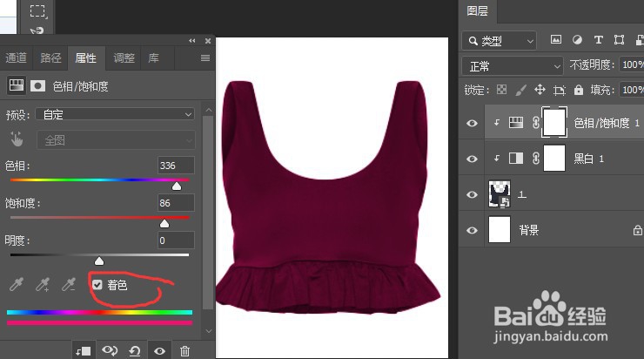Screen dimensions: 644x359
Task: Select the add-to-sample eyedropper
Action: (43, 284)
